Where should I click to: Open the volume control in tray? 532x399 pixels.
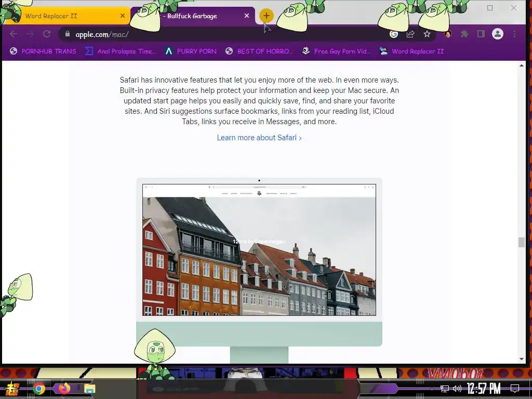pos(457,389)
